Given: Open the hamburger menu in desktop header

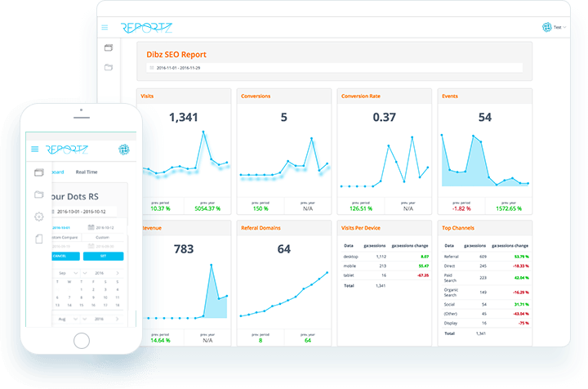Looking at the screenshot, I should 105,27.
